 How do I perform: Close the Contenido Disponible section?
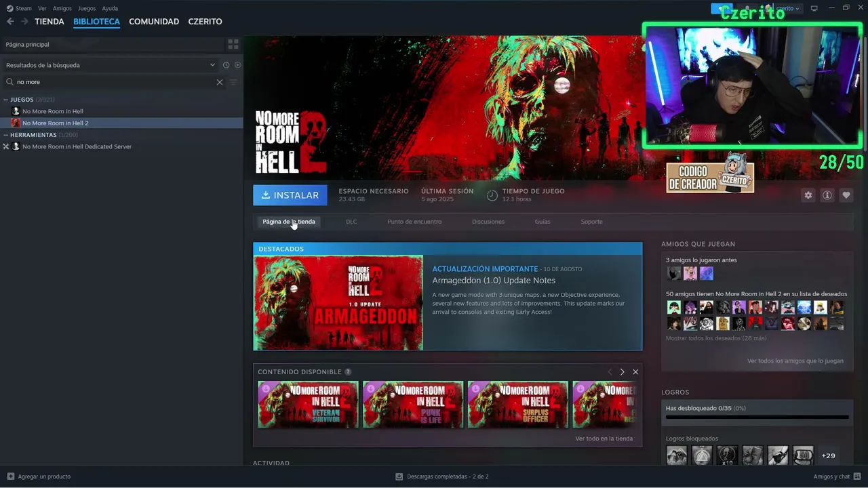point(635,372)
